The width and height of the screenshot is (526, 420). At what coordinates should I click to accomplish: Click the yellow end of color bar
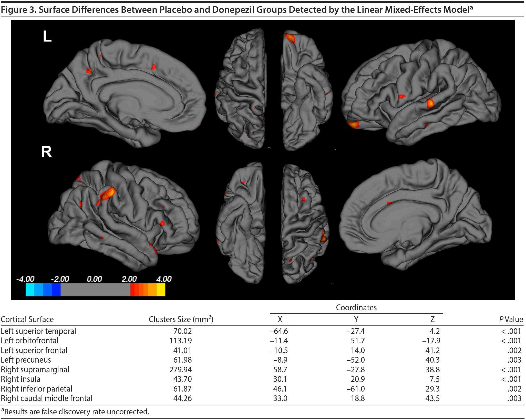(x=161, y=290)
